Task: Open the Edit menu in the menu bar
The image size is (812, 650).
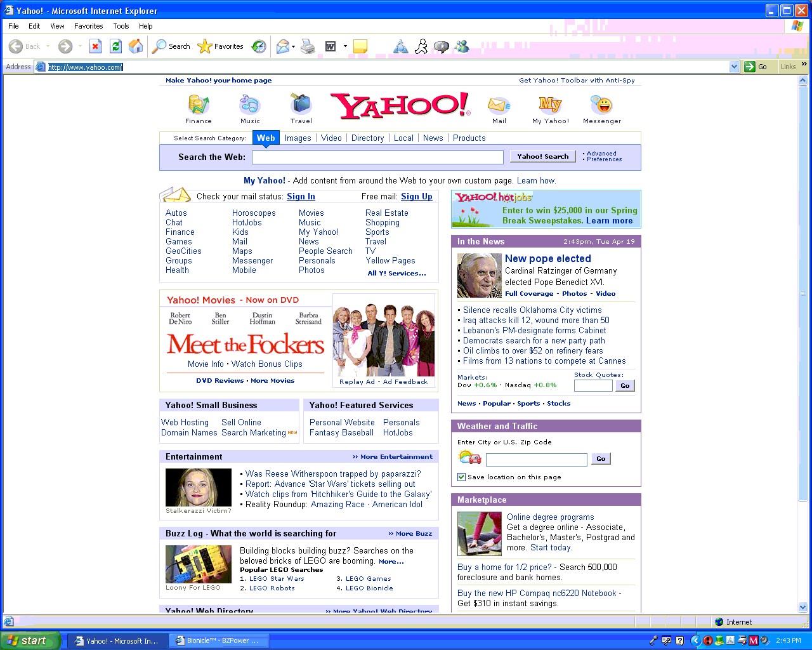Action: (x=34, y=26)
